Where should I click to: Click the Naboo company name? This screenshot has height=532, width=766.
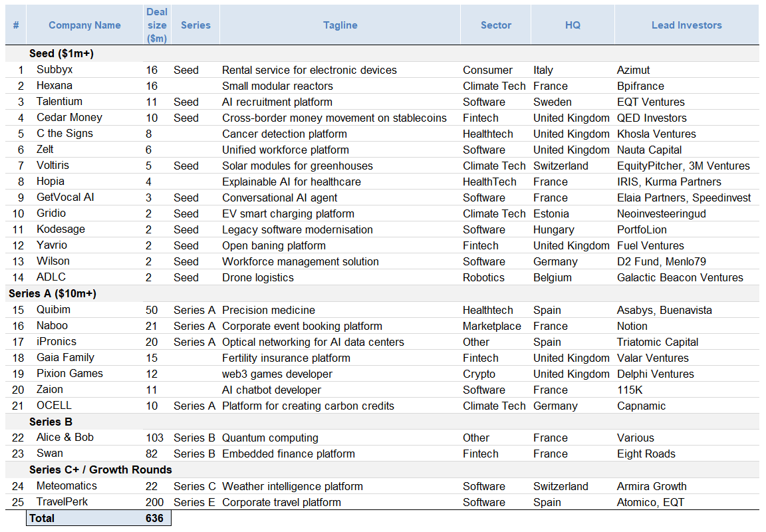[53, 326]
